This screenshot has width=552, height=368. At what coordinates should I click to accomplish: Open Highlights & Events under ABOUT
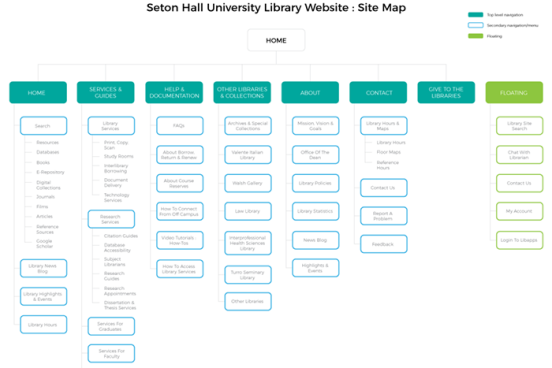316,268
